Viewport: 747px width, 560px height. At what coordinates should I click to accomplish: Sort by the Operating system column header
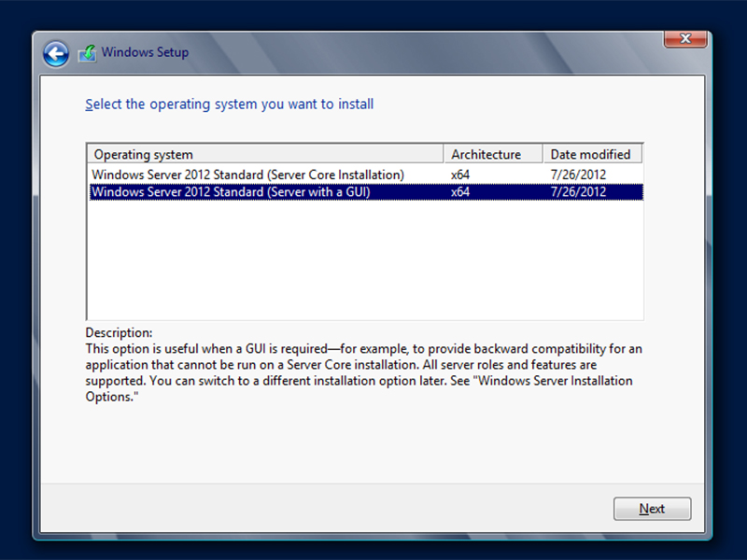pos(266,154)
